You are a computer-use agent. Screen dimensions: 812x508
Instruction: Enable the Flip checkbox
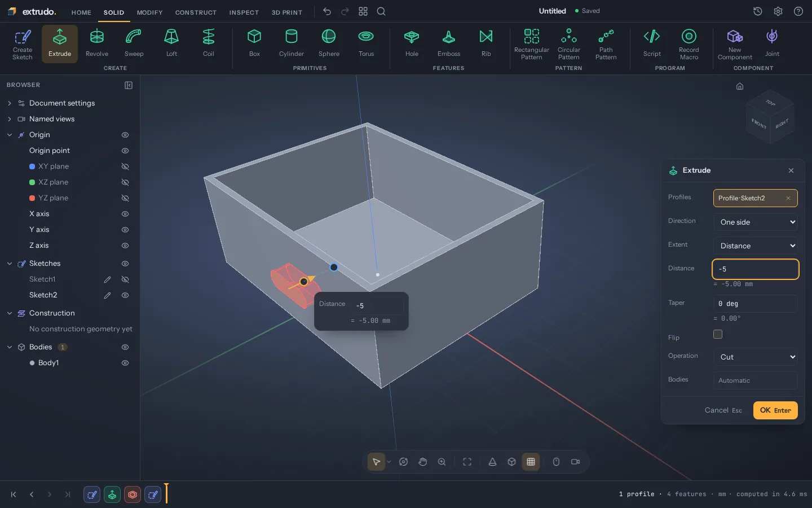(718, 334)
